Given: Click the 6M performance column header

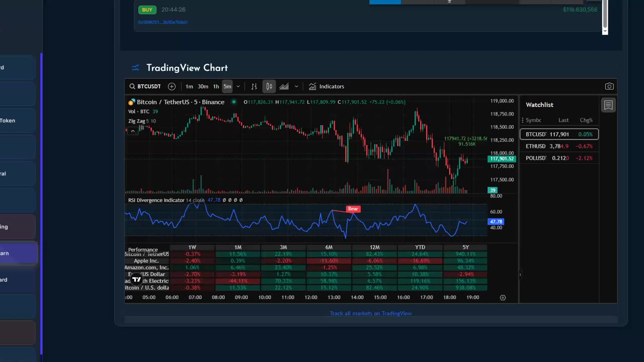Looking at the screenshot, I should [x=329, y=247].
